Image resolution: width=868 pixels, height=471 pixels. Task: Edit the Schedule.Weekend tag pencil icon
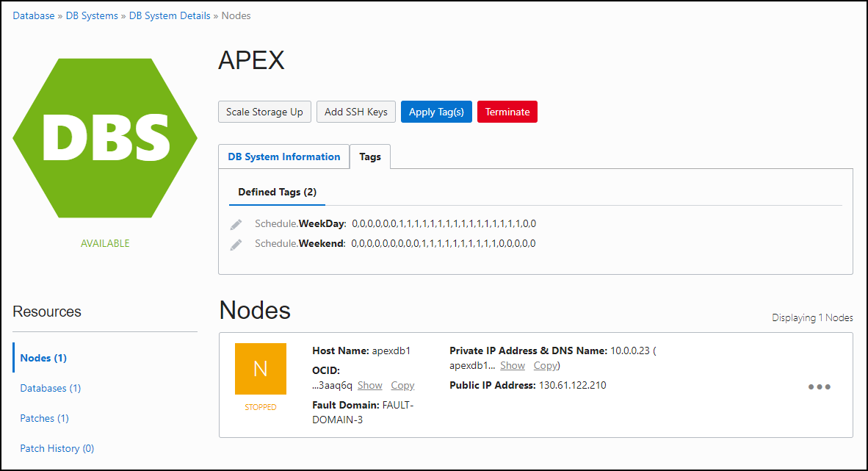click(236, 245)
